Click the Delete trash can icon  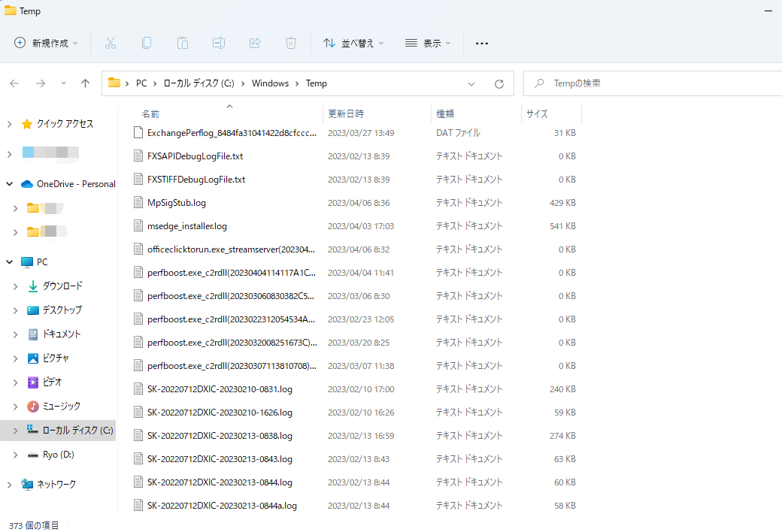(x=291, y=43)
